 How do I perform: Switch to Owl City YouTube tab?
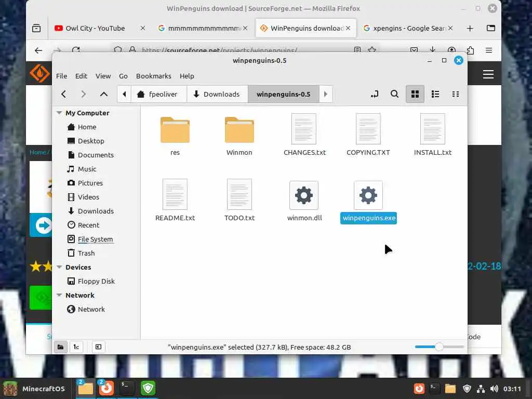click(96, 28)
